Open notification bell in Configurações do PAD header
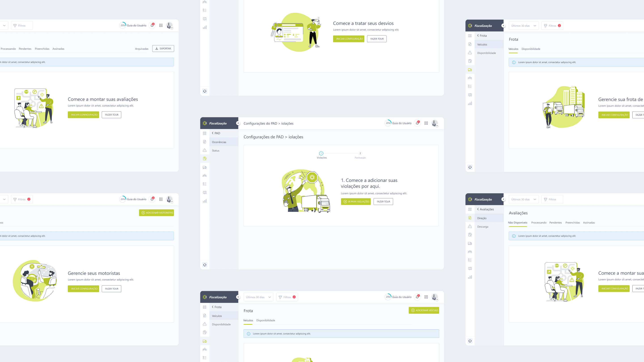This screenshot has height=362, width=644. coord(417,123)
